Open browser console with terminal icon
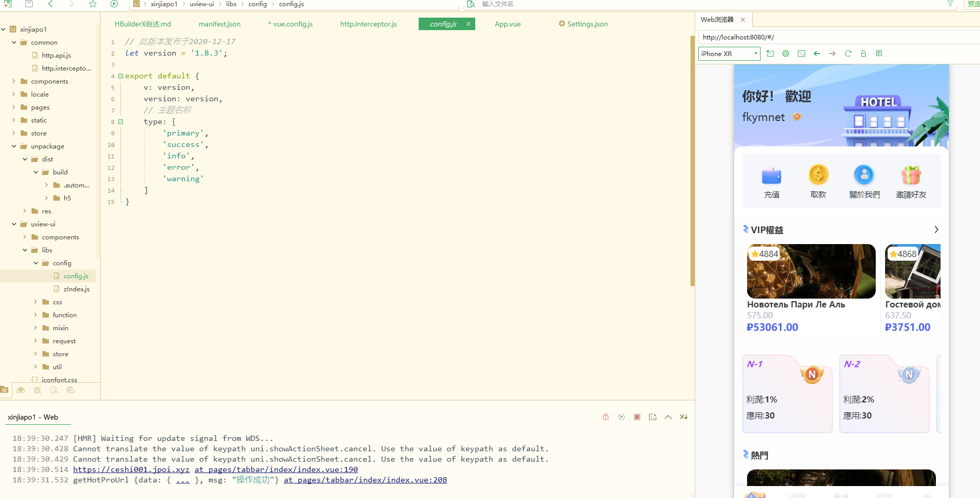 tap(801, 53)
